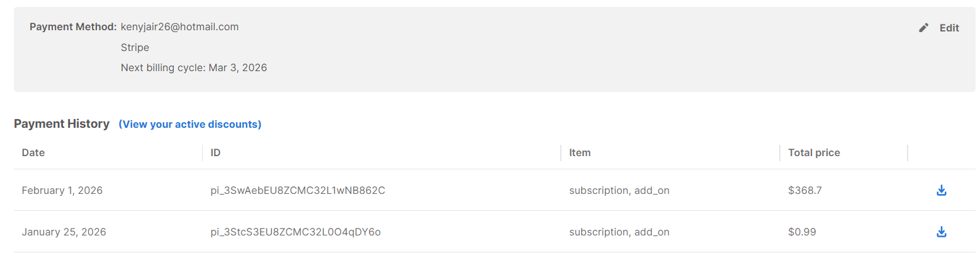Click the Edit payment method label
This screenshot has height=277, width=980.
click(x=949, y=28)
